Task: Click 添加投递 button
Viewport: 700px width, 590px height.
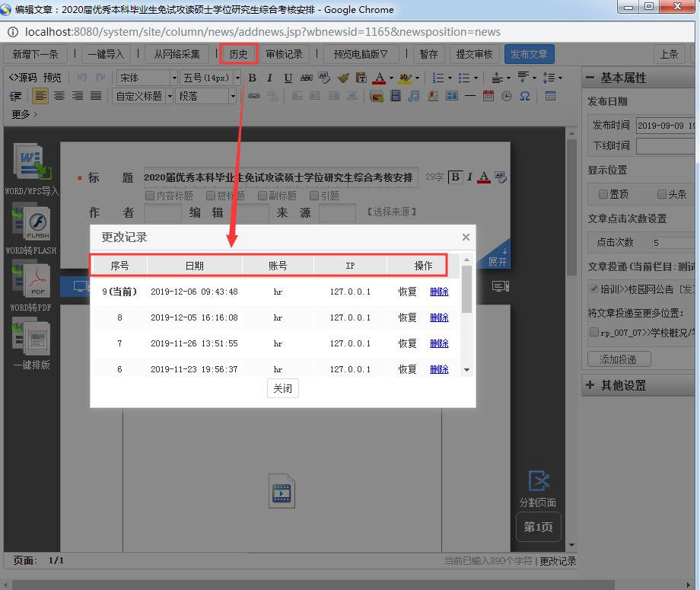Action: pos(619,359)
